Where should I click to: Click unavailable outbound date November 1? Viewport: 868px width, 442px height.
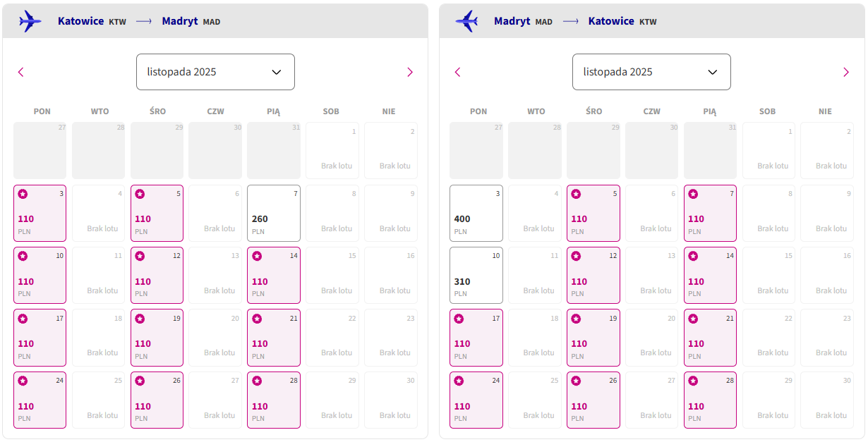[332, 150]
